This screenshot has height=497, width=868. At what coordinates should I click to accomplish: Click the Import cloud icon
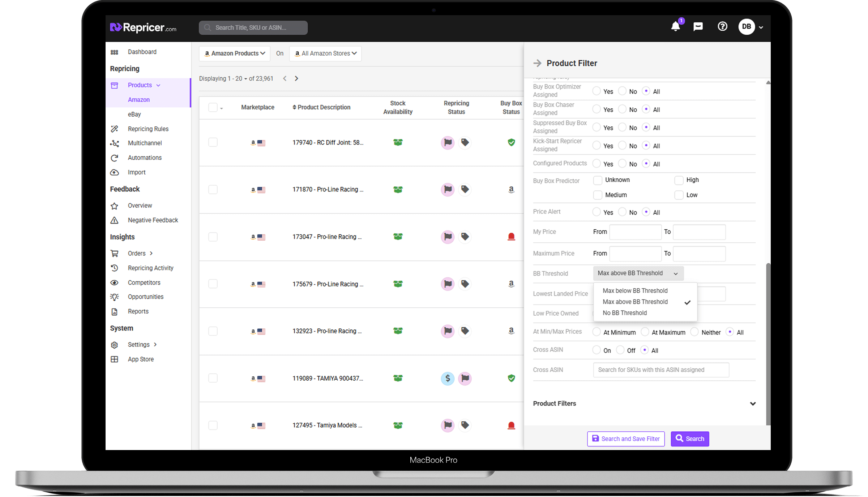point(114,172)
